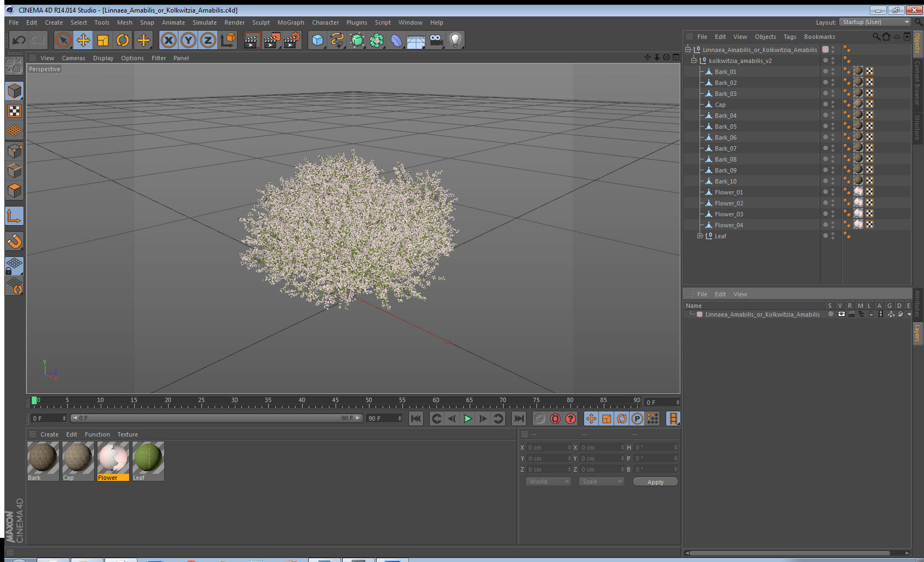Go to start of animation

(416, 418)
